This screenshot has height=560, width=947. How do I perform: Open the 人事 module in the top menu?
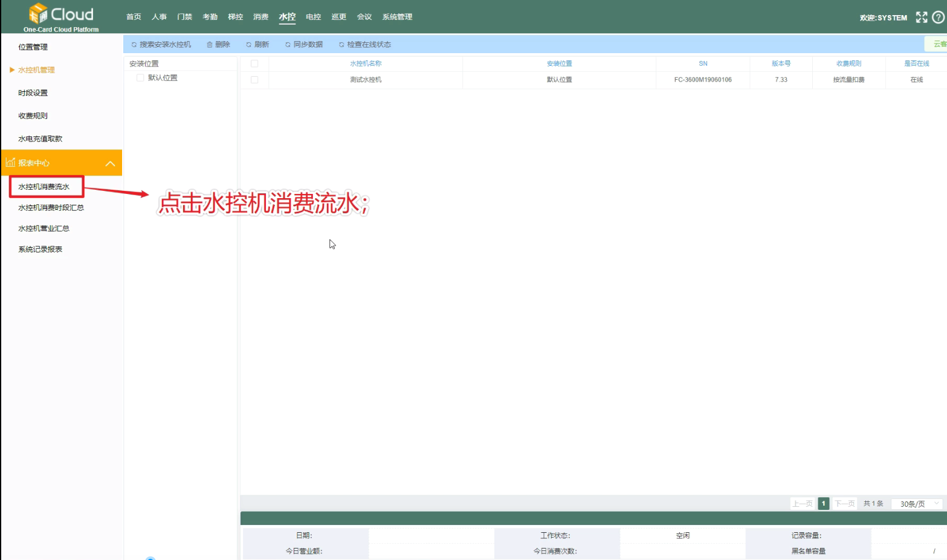[159, 17]
